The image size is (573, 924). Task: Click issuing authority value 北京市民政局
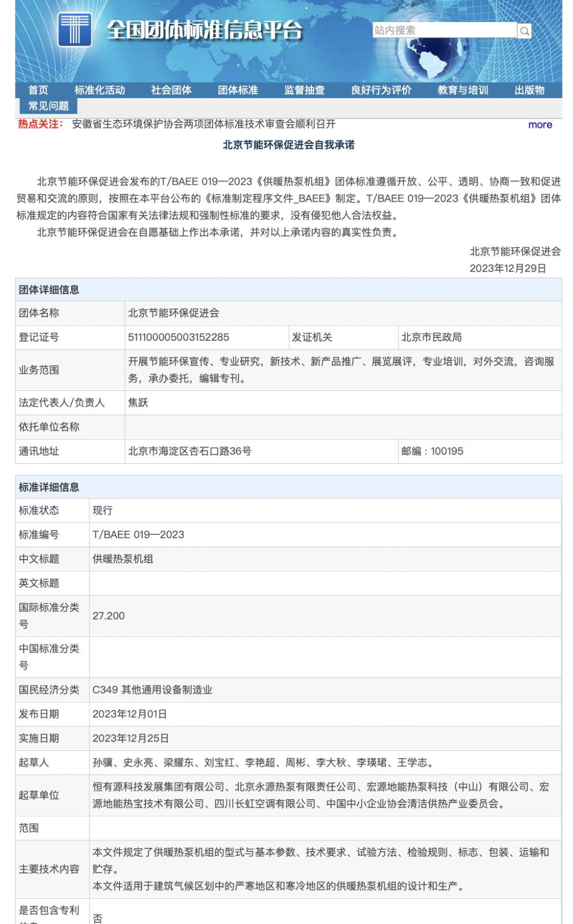point(431,337)
